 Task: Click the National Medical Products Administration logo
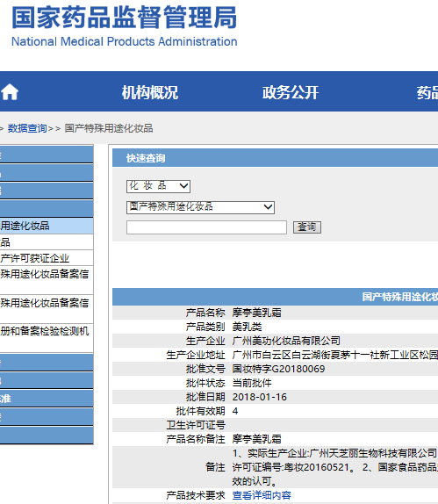[x=125, y=26]
